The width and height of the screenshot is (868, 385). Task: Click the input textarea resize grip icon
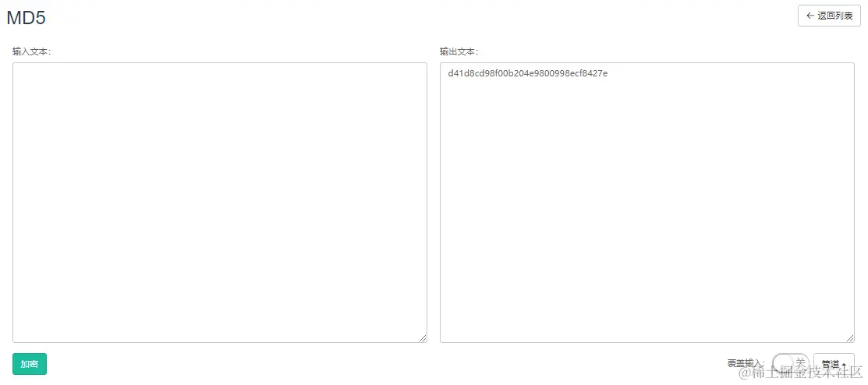(423, 338)
